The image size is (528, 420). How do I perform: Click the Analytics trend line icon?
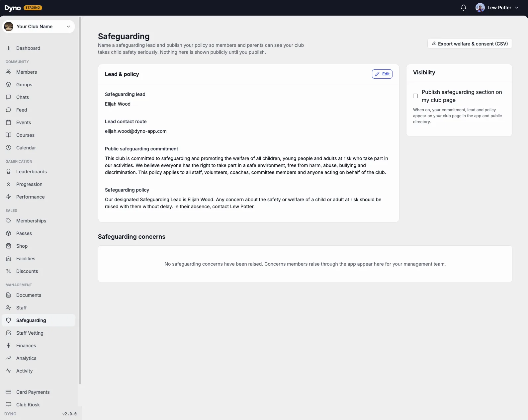[9, 358]
